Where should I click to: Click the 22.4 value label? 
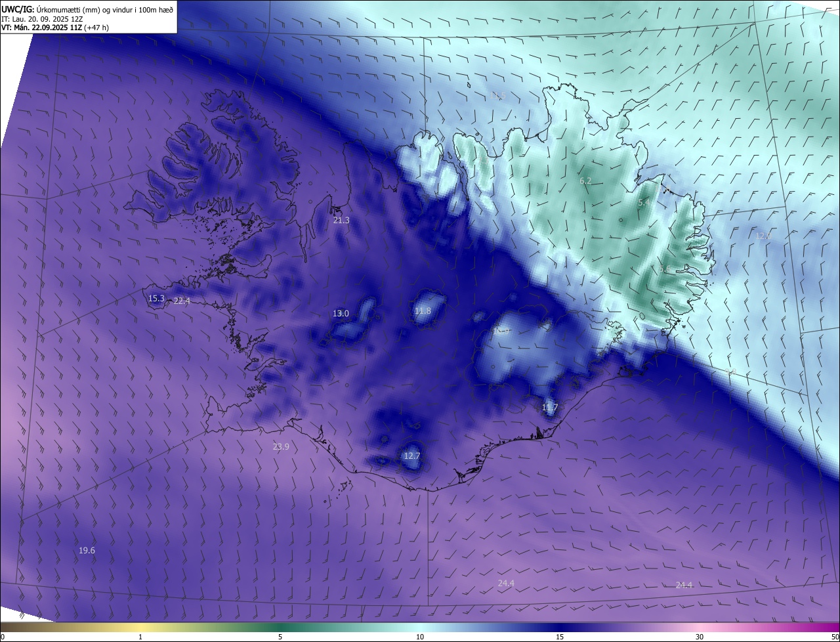(182, 301)
